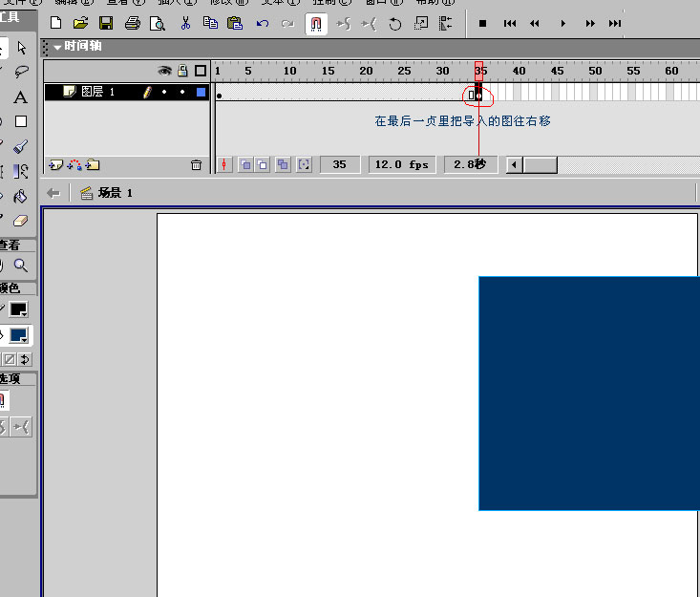Select the Rectangle tool

[21, 121]
